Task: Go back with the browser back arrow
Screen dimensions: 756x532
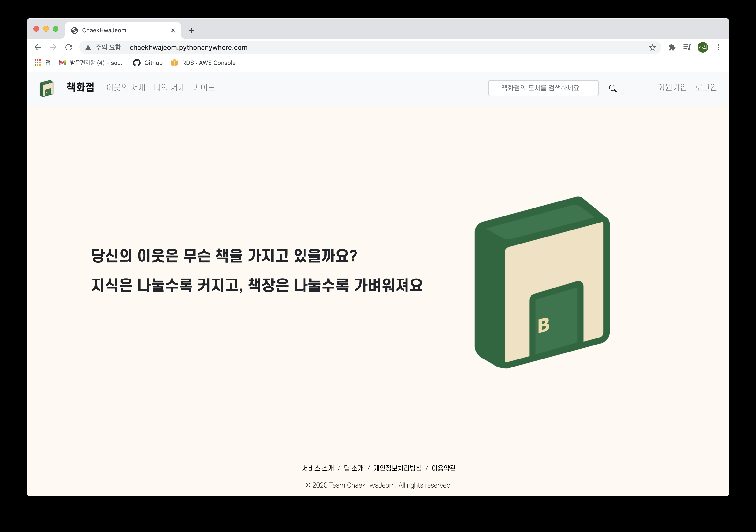Action: [37, 47]
